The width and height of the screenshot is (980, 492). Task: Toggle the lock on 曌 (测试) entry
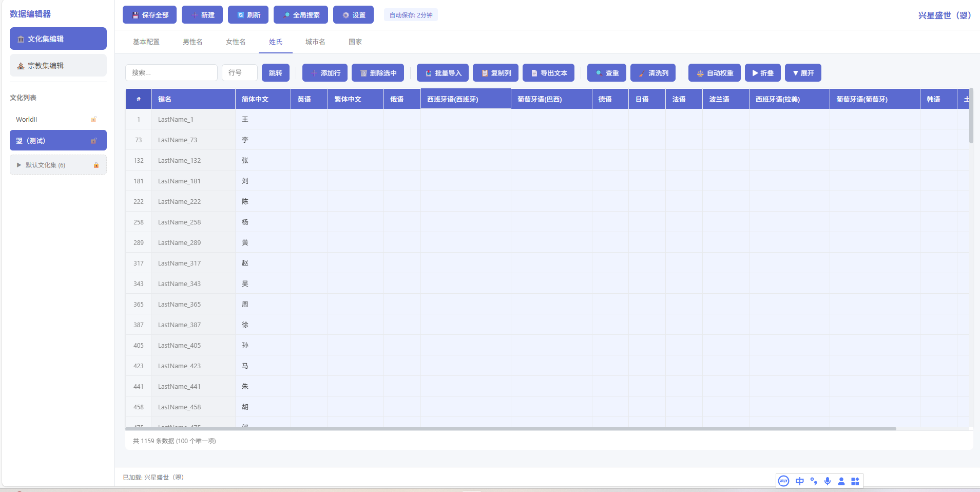point(93,140)
